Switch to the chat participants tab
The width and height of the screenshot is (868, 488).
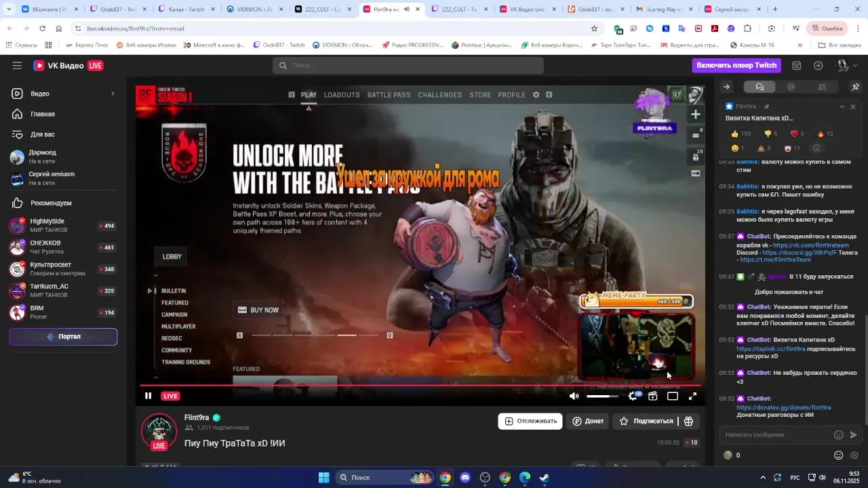(x=822, y=87)
